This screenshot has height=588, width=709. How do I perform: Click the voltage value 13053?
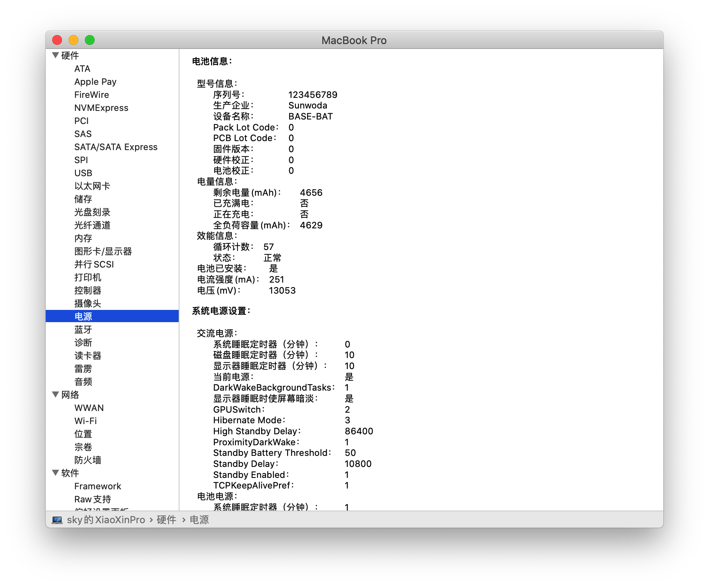click(x=282, y=290)
